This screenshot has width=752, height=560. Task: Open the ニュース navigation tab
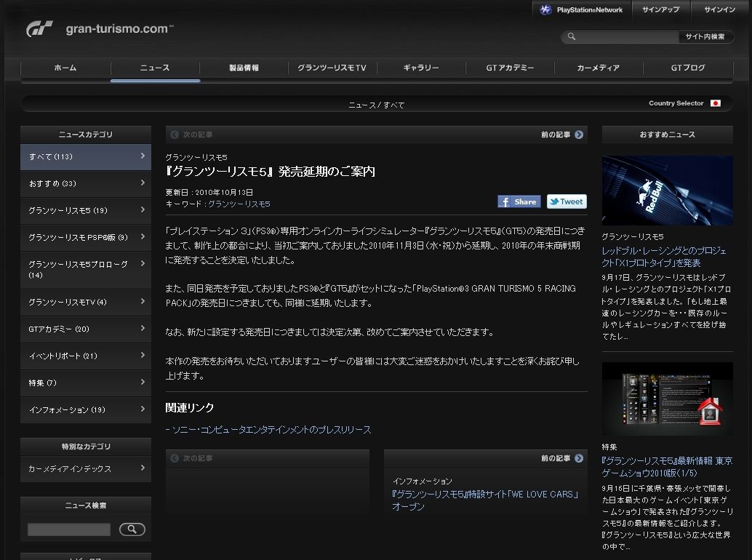tap(155, 68)
